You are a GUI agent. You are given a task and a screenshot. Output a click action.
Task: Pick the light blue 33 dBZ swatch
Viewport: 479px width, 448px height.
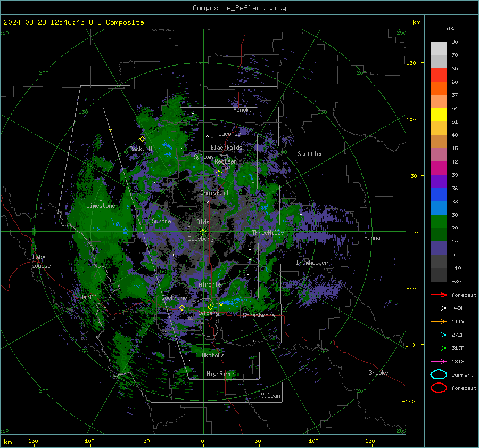pyautogui.click(x=439, y=208)
